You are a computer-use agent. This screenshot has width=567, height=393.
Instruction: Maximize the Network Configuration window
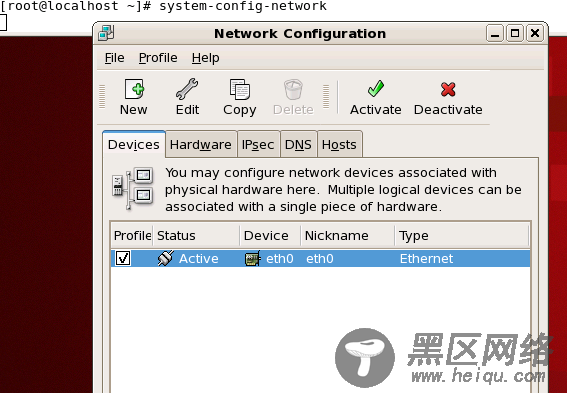pos(515,34)
